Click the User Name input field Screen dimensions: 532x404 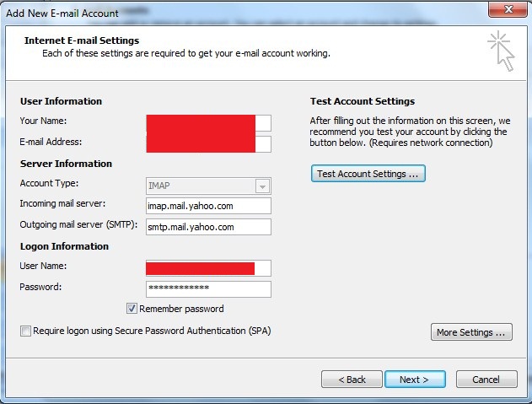point(208,268)
